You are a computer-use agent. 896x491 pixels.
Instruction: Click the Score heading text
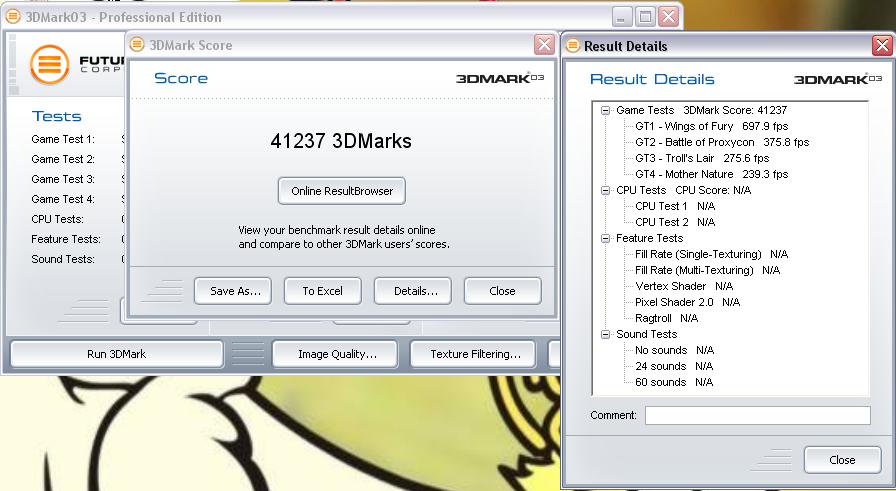tap(181, 78)
